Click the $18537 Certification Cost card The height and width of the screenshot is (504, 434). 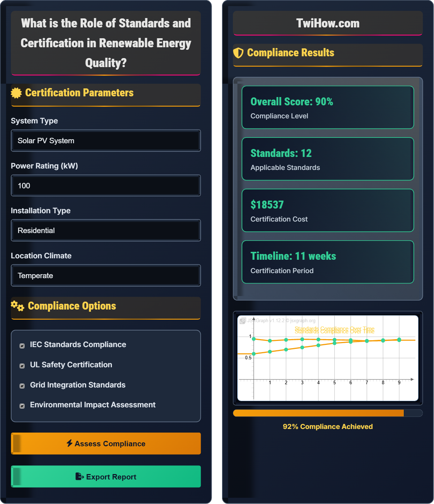[328, 210]
